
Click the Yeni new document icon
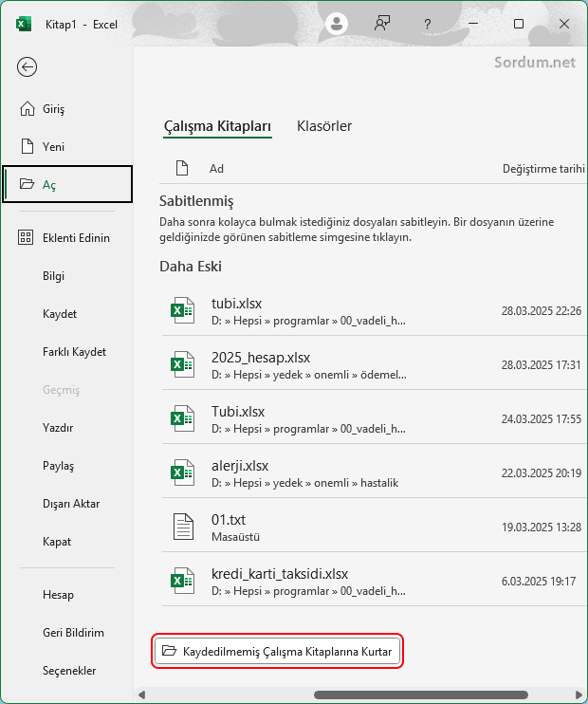point(28,146)
